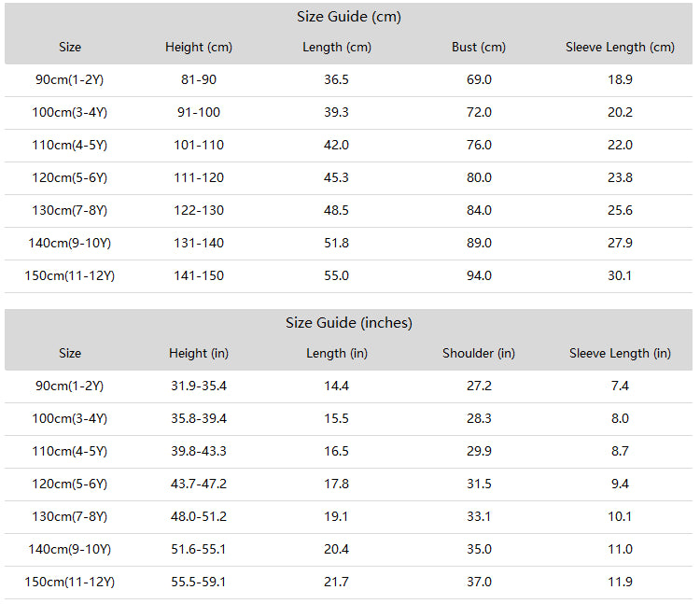Click 90cm(1-2Y) size in cm table
The height and width of the screenshot is (604, 700).
[x=70, y=79]
